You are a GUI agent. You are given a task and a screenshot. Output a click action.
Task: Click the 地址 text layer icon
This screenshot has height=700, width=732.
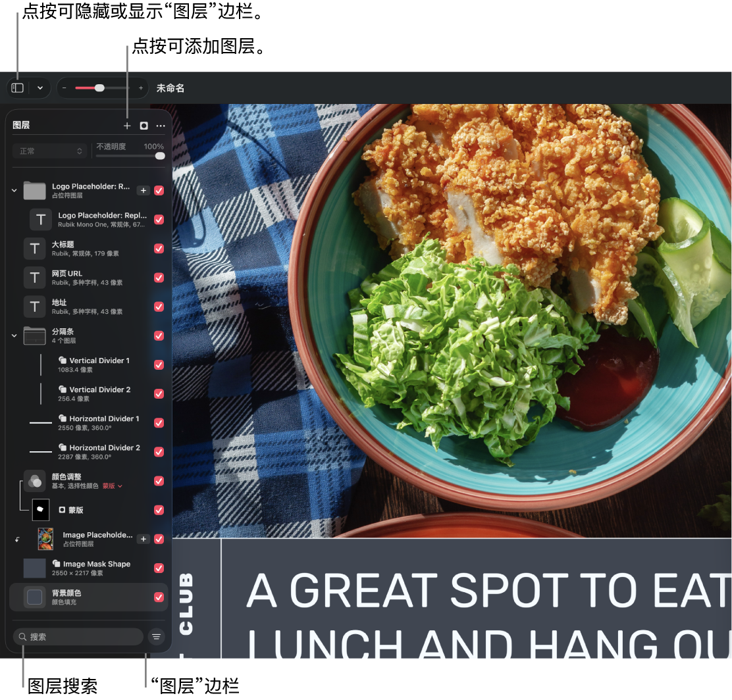34,307
